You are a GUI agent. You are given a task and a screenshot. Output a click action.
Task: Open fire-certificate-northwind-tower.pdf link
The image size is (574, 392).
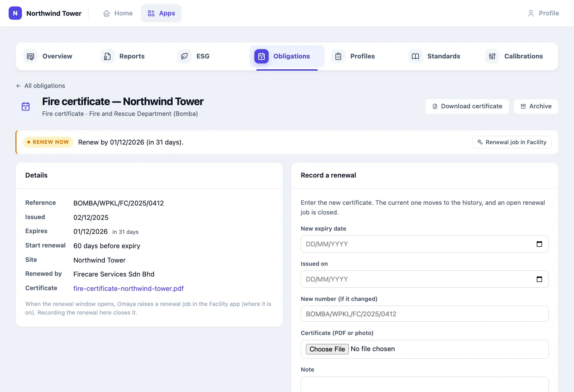pos(128,288)
